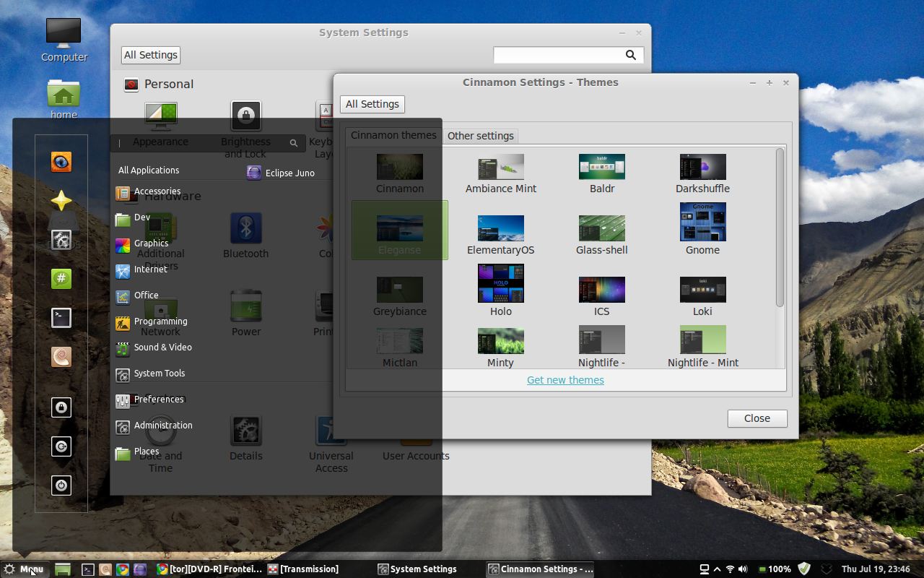Click the Logout icon in menu
924x578 pixels.
click(61, 447)
